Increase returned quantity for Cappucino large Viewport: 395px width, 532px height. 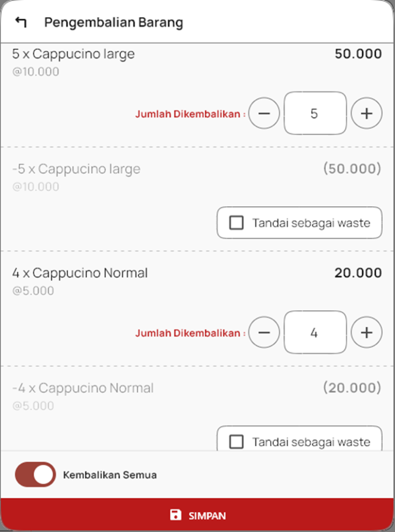pos(366,113)
